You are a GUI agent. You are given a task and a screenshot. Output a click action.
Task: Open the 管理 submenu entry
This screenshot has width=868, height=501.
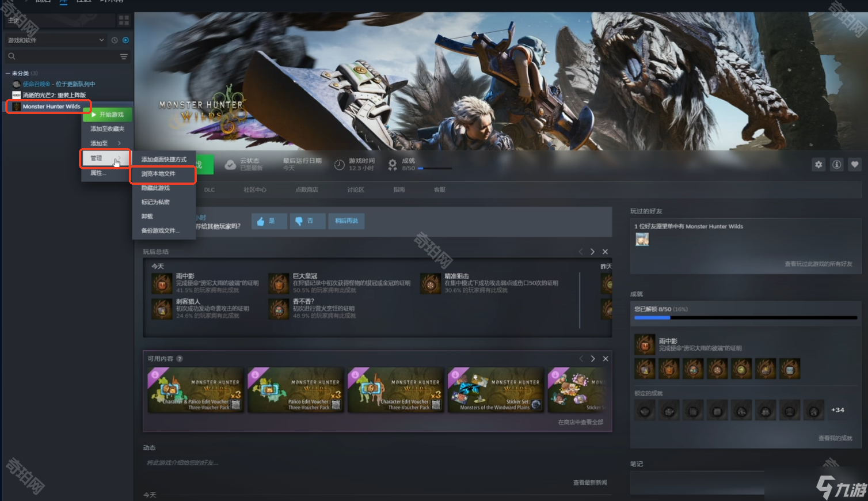click(104, 158)
